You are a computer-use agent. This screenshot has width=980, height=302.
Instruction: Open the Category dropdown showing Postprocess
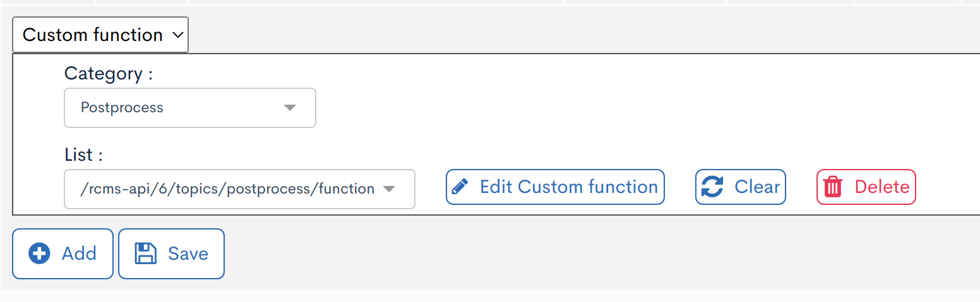[189, 108]
